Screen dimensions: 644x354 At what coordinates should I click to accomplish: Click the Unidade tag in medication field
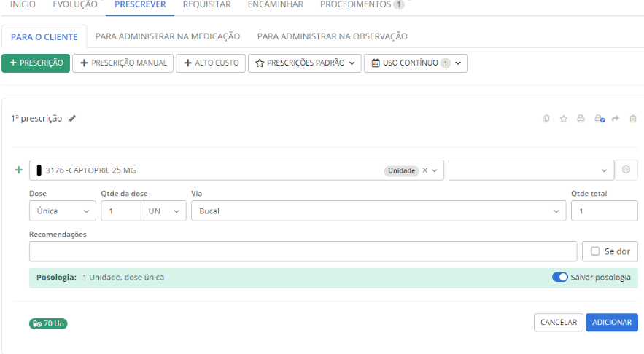[x=401, y=170]
